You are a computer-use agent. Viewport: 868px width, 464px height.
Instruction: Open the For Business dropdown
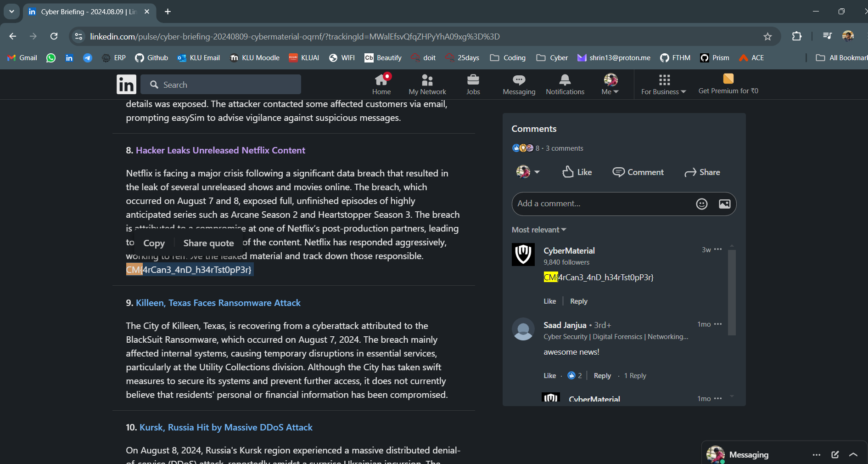click(x=663, y=85)
